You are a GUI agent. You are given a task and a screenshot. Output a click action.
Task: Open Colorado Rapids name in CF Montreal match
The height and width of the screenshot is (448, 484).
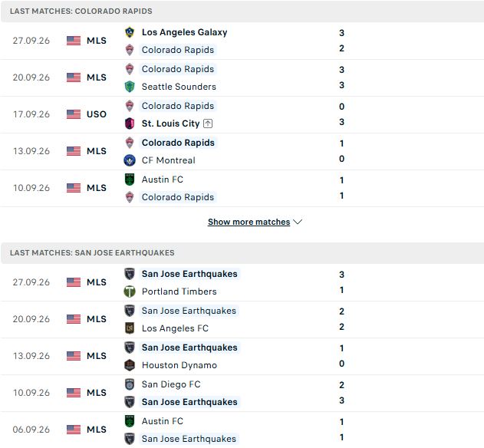(178, 143)
